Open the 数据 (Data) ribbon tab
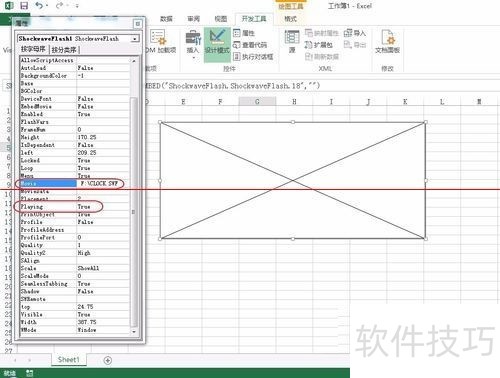 pos(166,19)
